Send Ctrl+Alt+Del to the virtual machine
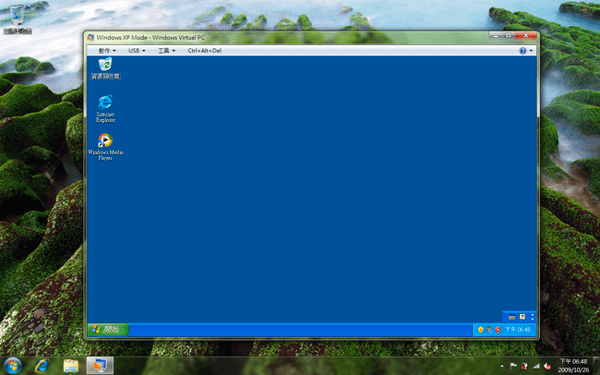The image size is (600, 375). pyautogui.click(x=205, y=51)
